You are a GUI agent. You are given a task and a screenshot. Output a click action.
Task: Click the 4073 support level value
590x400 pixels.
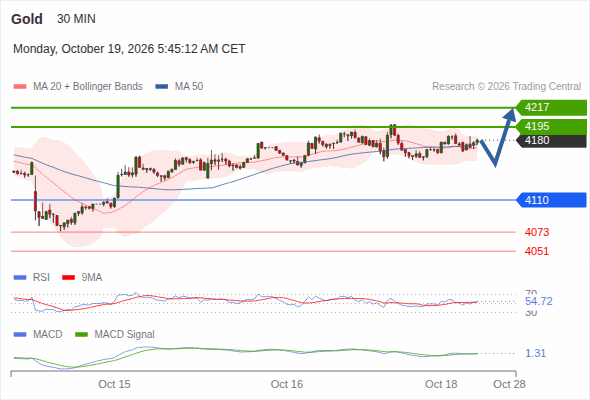click(537, 232)
